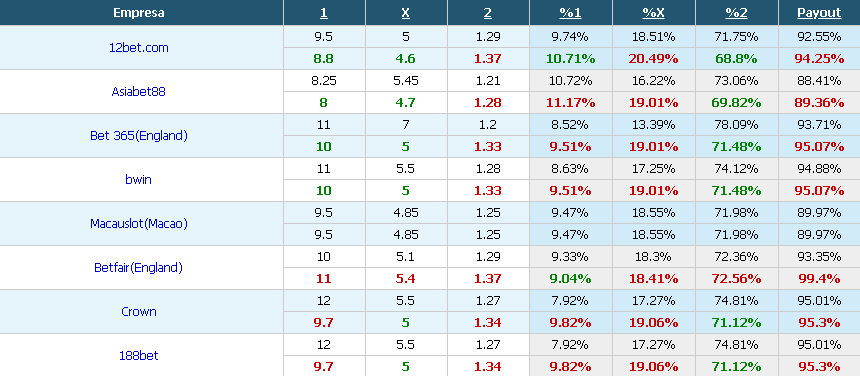Click the Empresa column header
The width and height of the screenshot is (860, 376).
[139, 13]
